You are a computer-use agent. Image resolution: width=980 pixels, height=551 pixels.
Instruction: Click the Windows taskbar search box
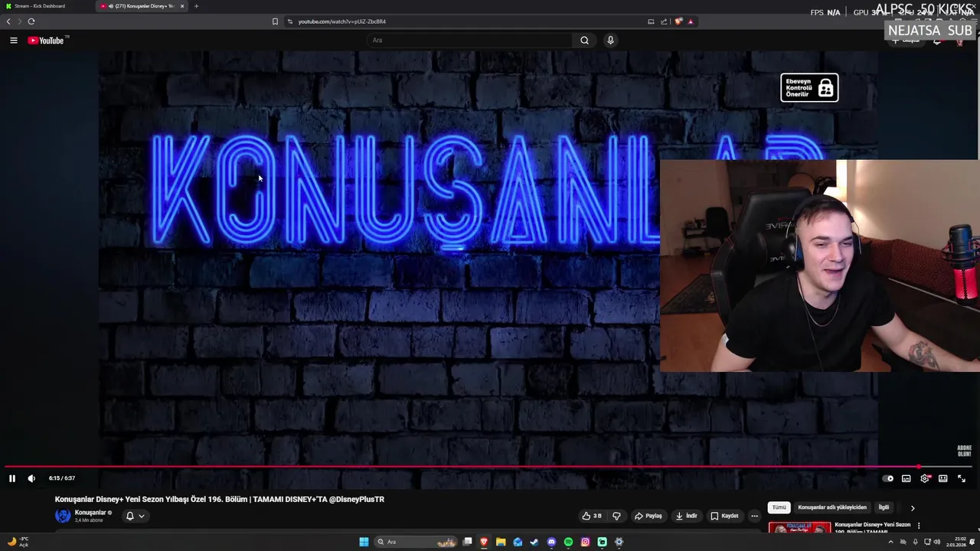coord(416,542)
